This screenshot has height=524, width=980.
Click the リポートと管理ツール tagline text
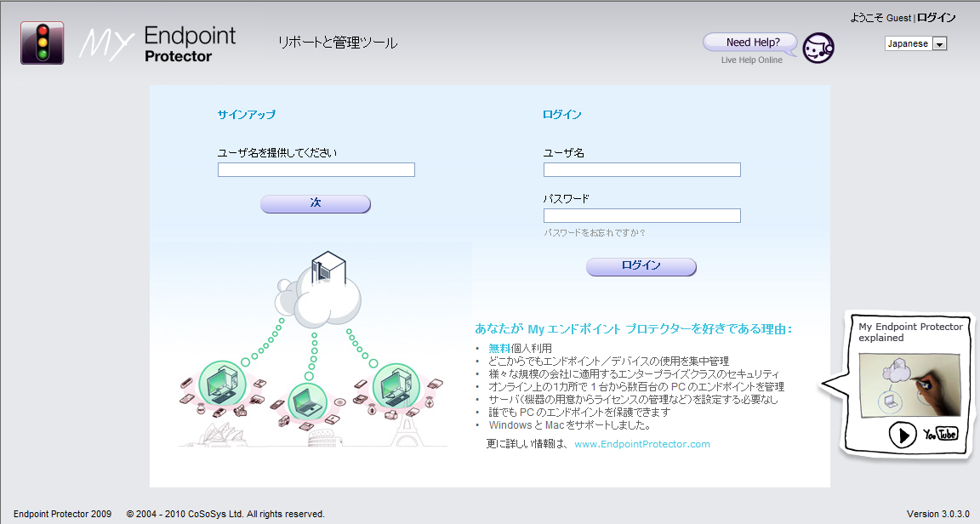pyautogui.click(x=338, y=43)
